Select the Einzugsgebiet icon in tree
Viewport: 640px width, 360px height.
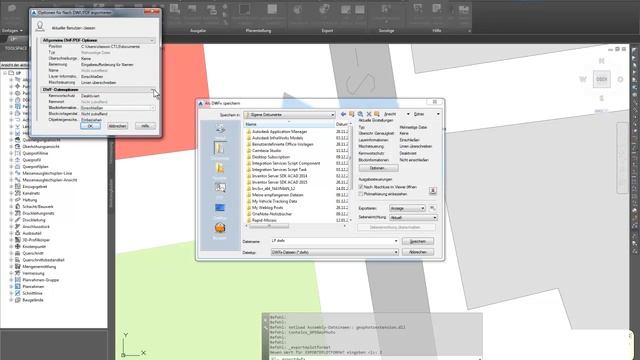[18, 187]
